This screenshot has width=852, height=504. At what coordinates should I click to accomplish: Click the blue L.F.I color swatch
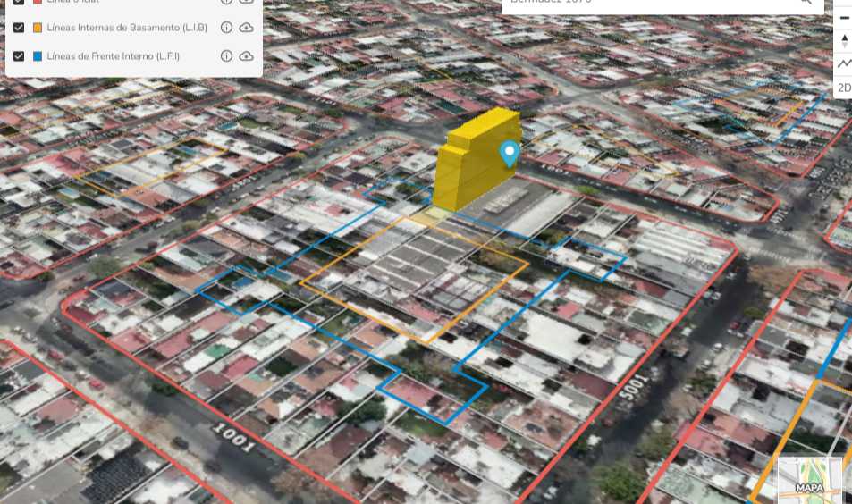38,56
